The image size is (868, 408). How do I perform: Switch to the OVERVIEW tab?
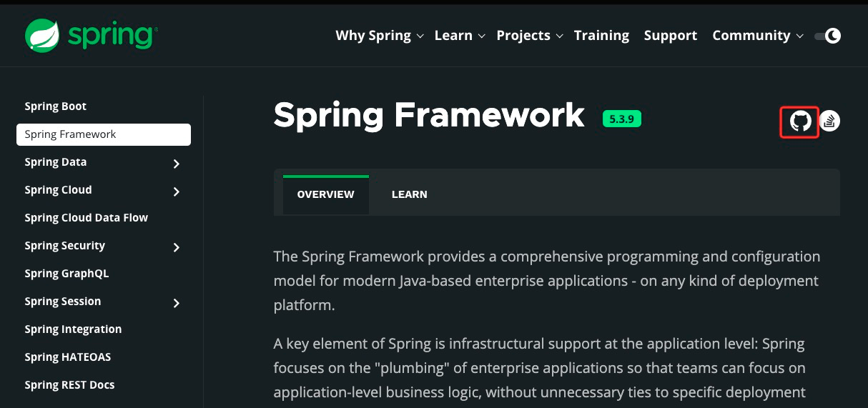326,194
